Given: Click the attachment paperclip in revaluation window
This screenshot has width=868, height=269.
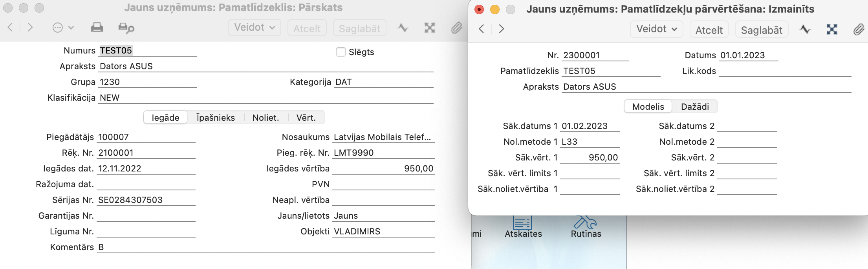Looking at the screenshot, I should coord(859,29).
